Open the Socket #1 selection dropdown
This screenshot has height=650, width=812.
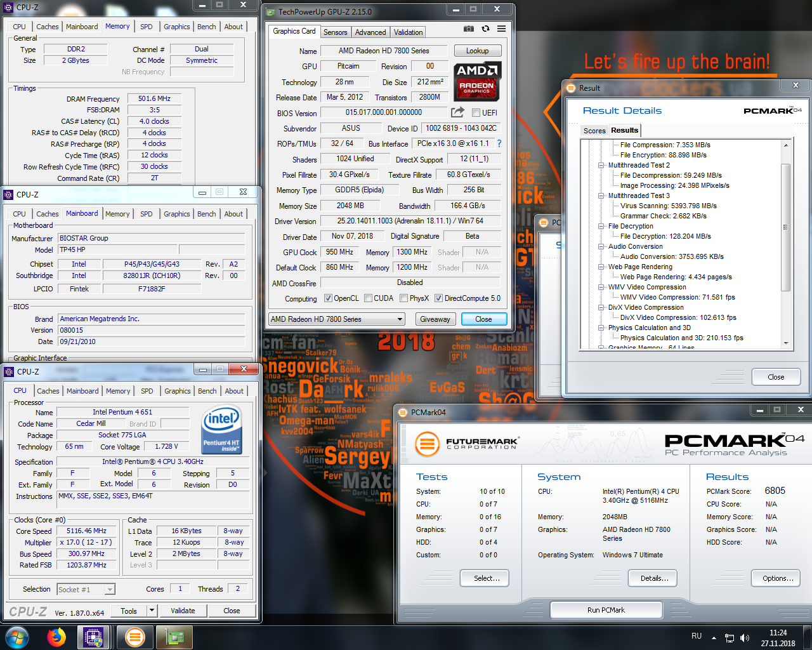(86, 590)
